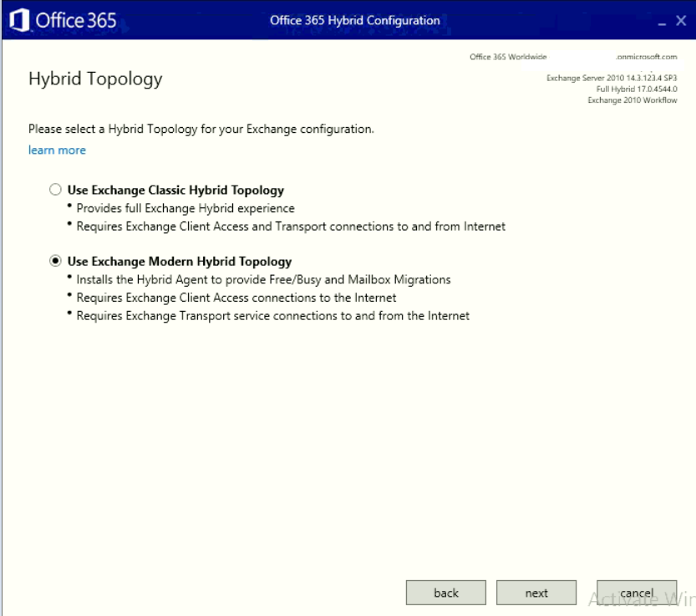Cancel the hybrid configuration wizard

[x=637, y=593]
